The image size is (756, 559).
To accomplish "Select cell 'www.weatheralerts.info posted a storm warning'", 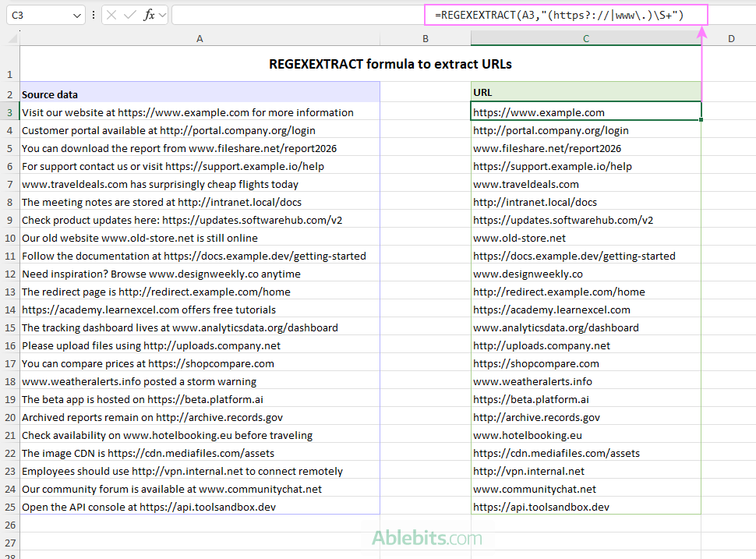I will tap(200, 381).
